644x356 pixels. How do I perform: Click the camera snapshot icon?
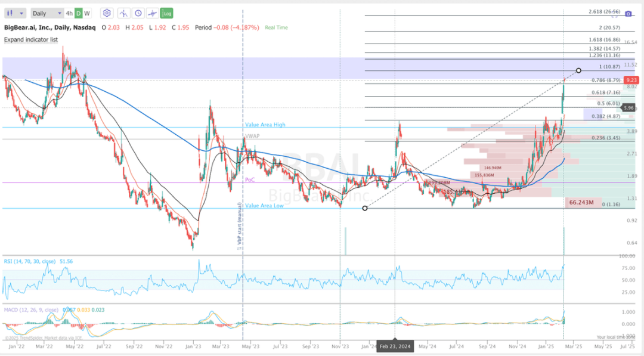tap(628, 14)
